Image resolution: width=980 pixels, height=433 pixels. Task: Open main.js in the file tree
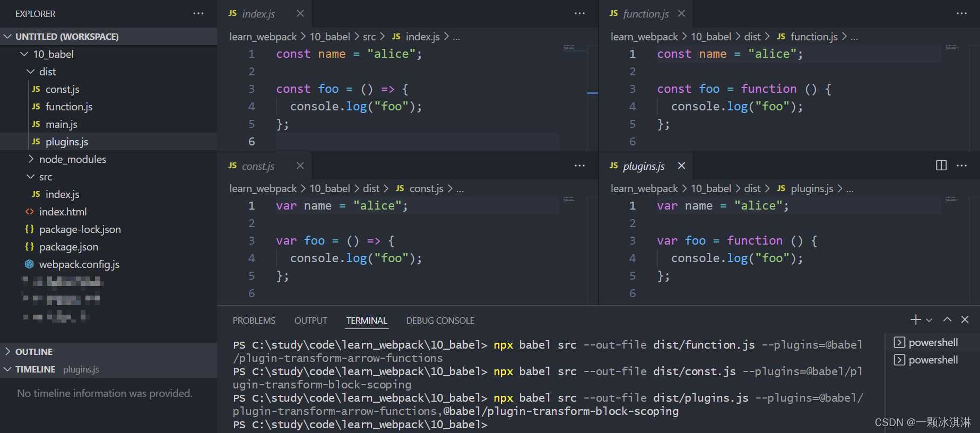[108, 124]
